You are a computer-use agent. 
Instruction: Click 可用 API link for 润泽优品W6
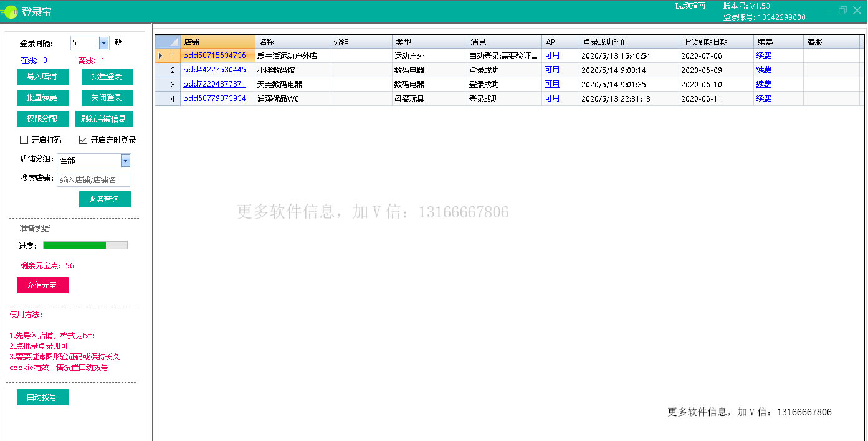coord(552,98)
